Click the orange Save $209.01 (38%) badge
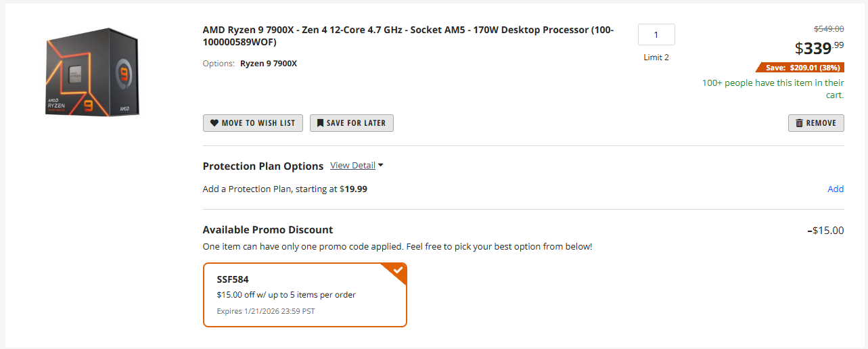Image resolution: width=868 pixels, height=349 pixels. pos(800,68)
